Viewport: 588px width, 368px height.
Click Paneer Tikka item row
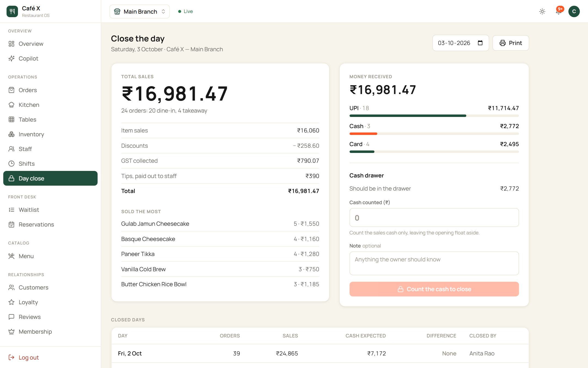[x=220, y=254]
